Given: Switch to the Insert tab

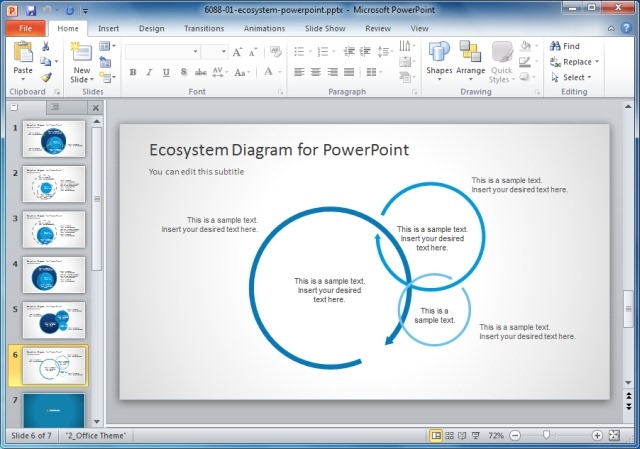Looking at the screenshot, I should pos(109,28).
